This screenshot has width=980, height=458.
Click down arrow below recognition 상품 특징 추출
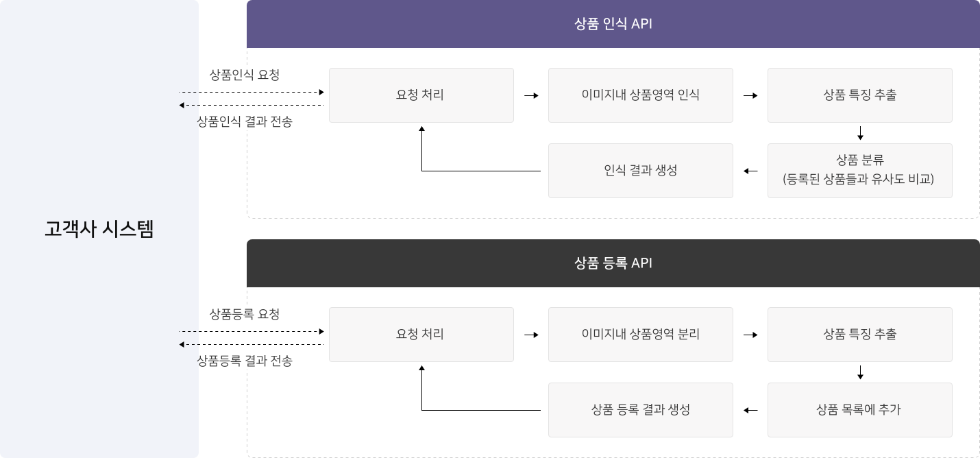click(860, 133)
